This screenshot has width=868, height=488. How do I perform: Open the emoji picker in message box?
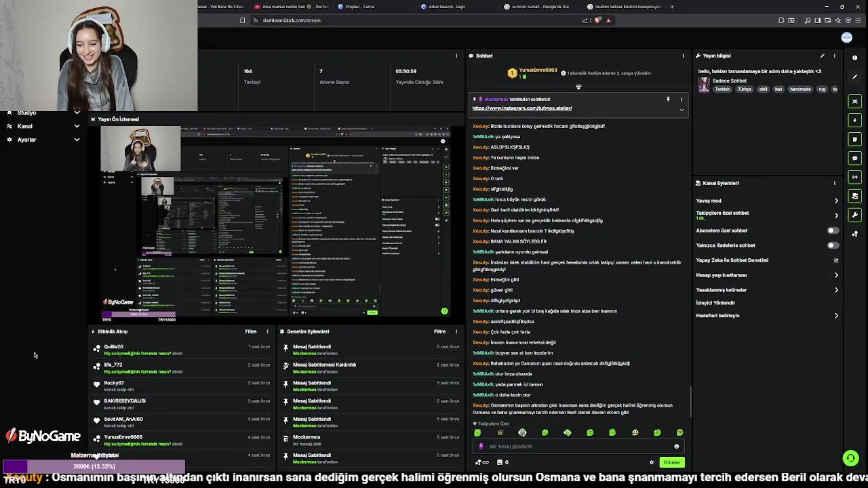coord(676,447)
